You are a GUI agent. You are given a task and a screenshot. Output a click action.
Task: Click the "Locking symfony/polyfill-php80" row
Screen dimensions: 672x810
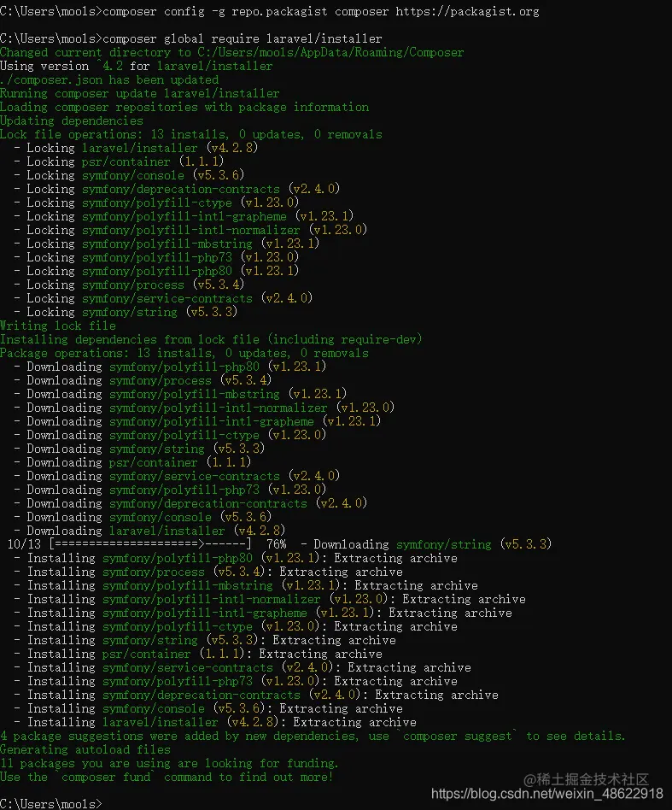156,271
